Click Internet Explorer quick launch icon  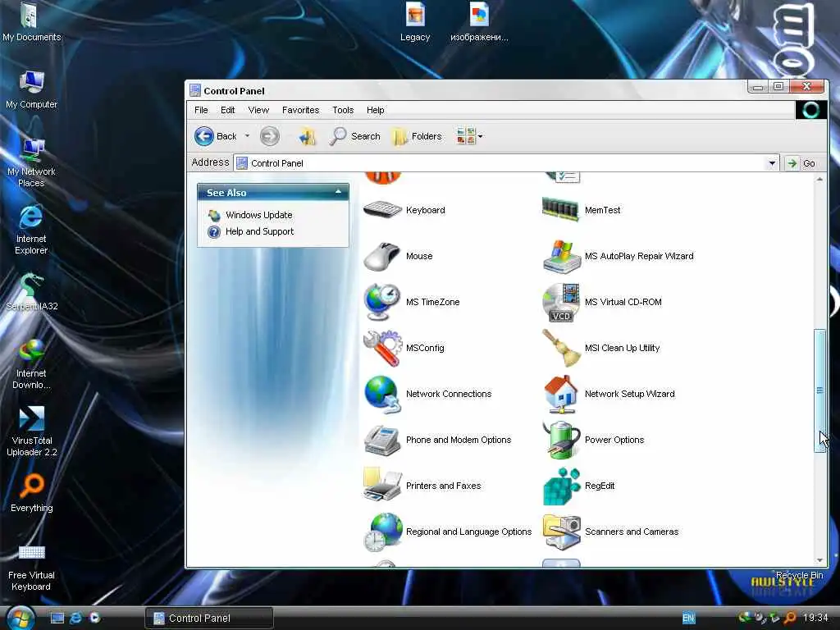(x=76, y=618)
